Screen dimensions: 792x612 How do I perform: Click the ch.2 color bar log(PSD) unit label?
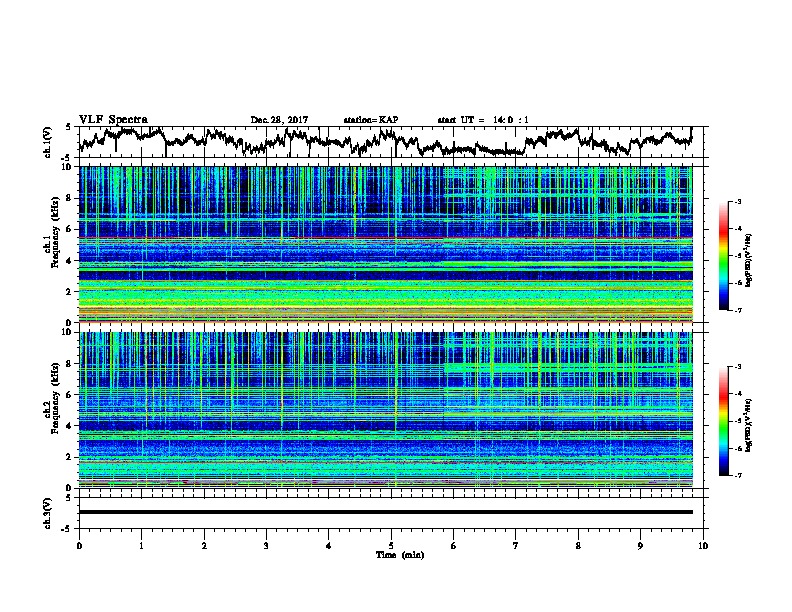tap(749, 425)
